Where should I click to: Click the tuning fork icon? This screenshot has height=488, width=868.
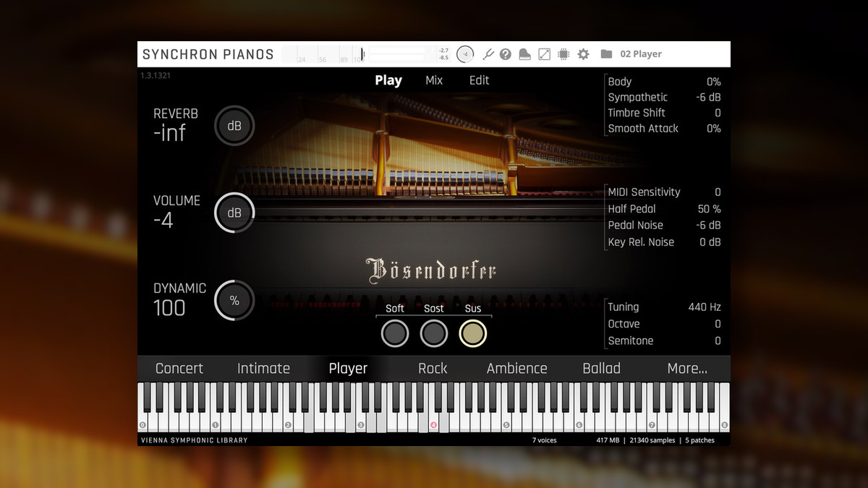(488, 54)
